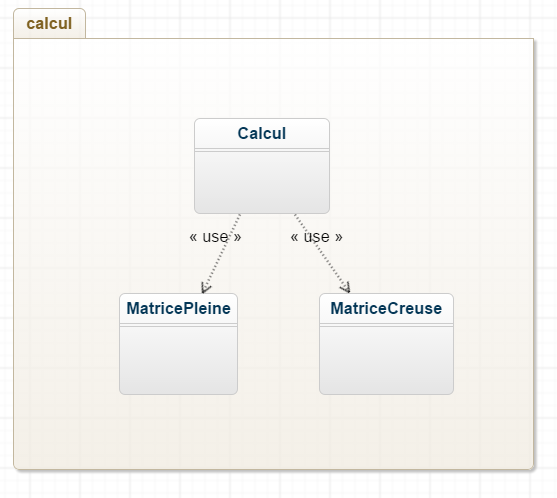
Task: Select the empty body of MatricePleine class
Action: tap(178, 360)
